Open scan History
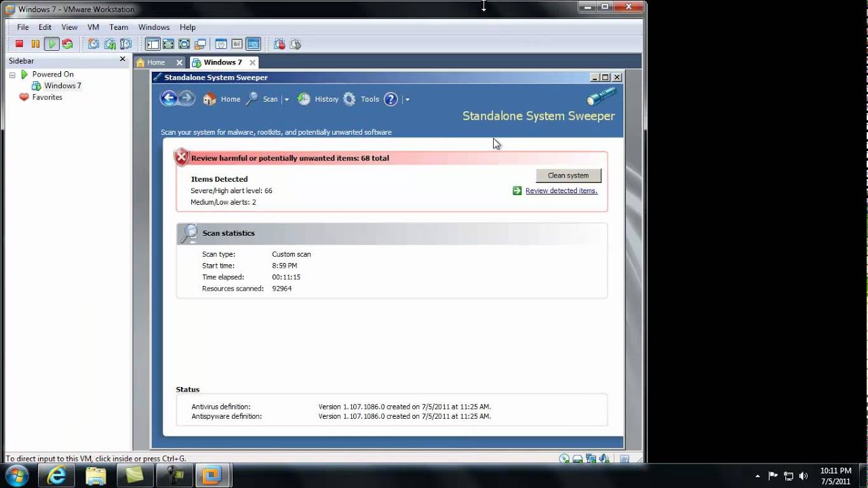 point(318,99)
